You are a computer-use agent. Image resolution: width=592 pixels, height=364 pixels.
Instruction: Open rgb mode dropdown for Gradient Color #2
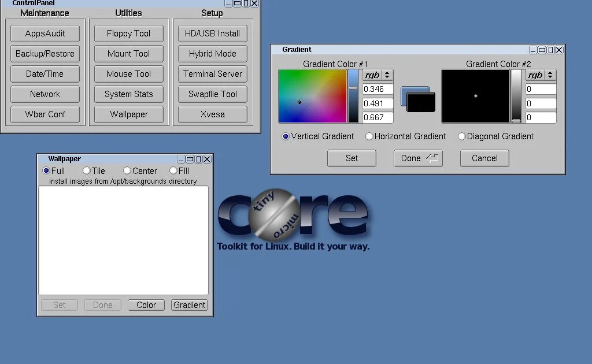pos(541,75)
